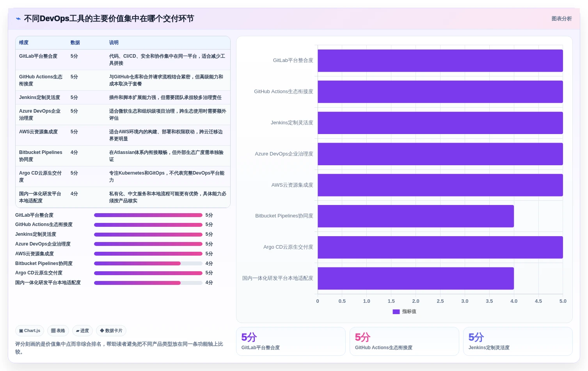
Task: Click the GitHub Actions生态衔接度 chart bar
Action: tap(440, 92)
